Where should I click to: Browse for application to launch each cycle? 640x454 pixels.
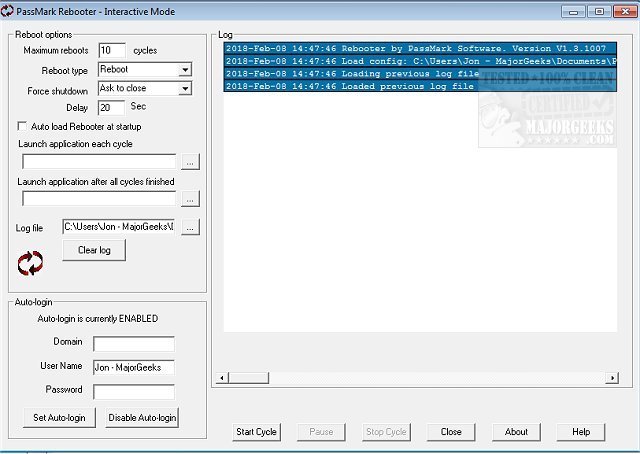point(190,162)
